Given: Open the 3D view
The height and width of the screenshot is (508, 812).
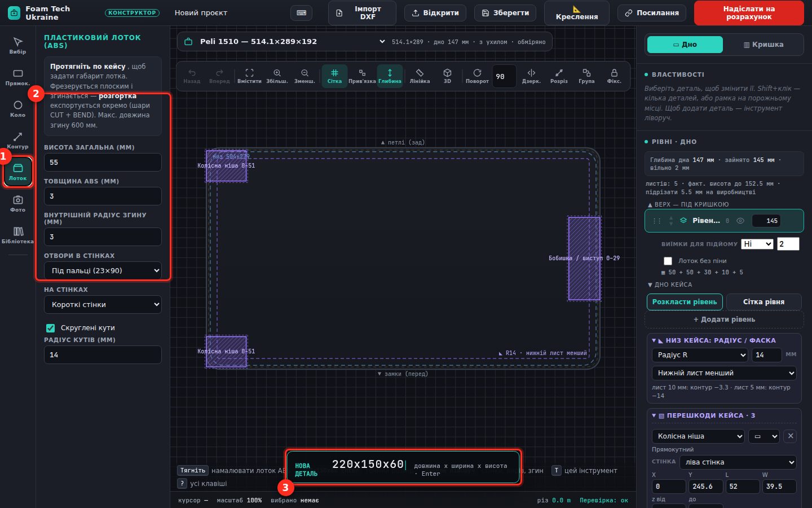Looking at the screenshot, I should [x=447, y=76].
